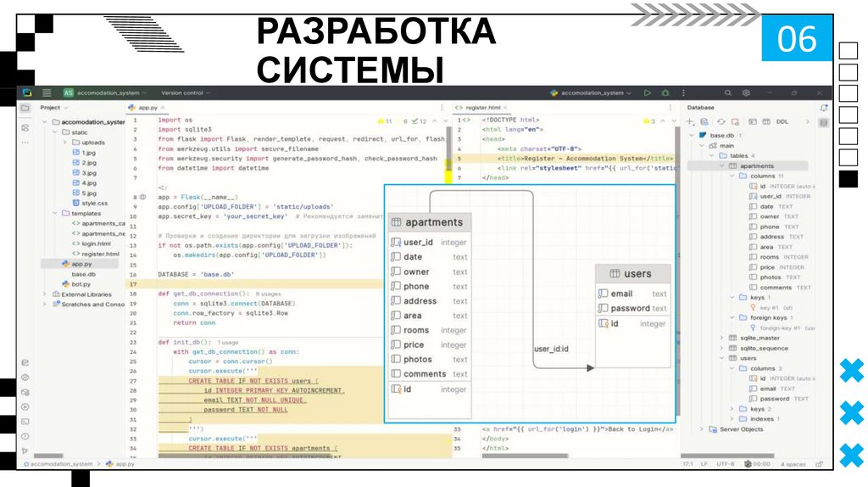Open the Version control dropdown
Viewport: 868px width, 487px height.
click(186, 93)
